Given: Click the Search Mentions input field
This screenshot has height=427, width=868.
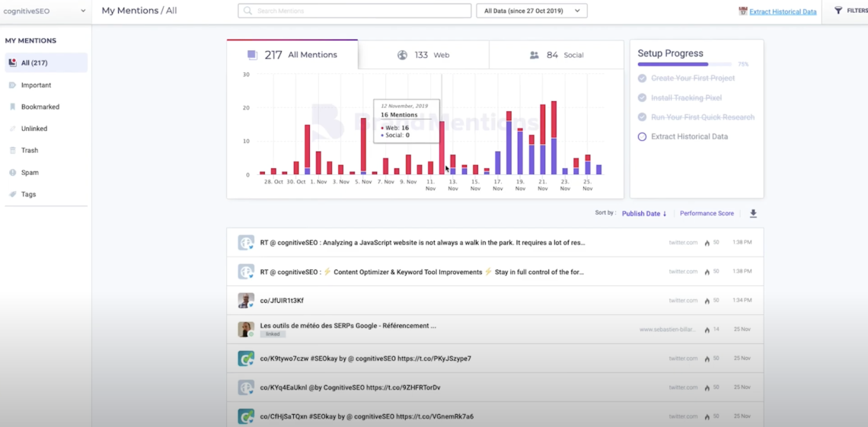Looking at the screenshot, I should pos(355,11).
